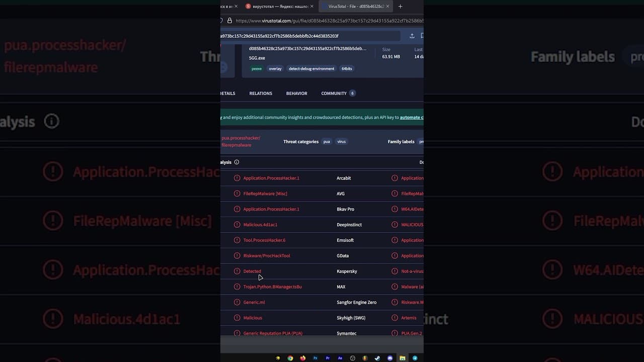
Task: Click the alert icon beside Arcabit's Application.ProcessHacker.1
Action: point(237,178)
